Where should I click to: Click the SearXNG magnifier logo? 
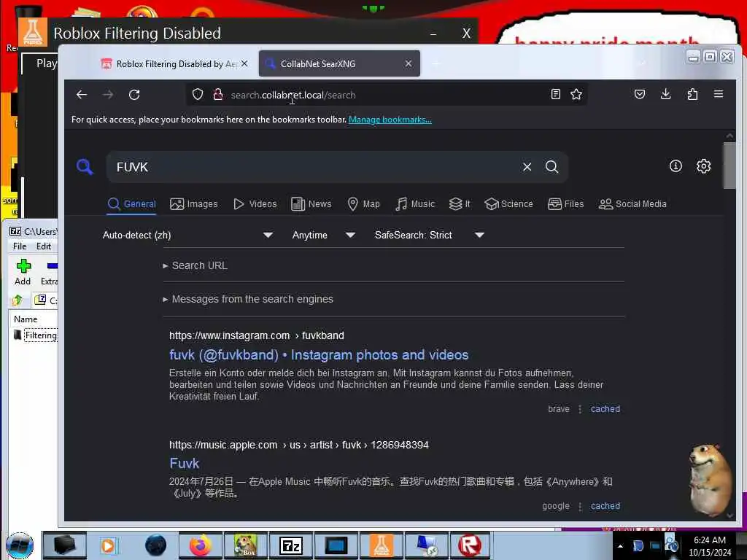(85, 167)
